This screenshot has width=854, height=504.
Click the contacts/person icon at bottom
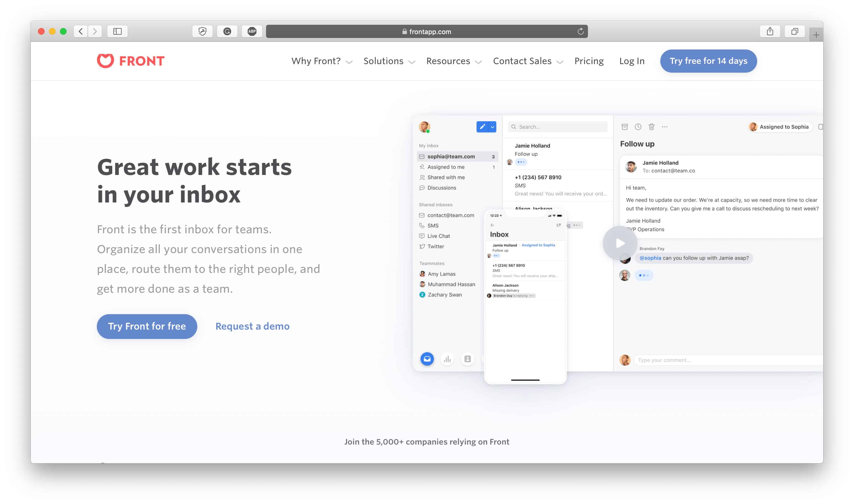point(467,359)
